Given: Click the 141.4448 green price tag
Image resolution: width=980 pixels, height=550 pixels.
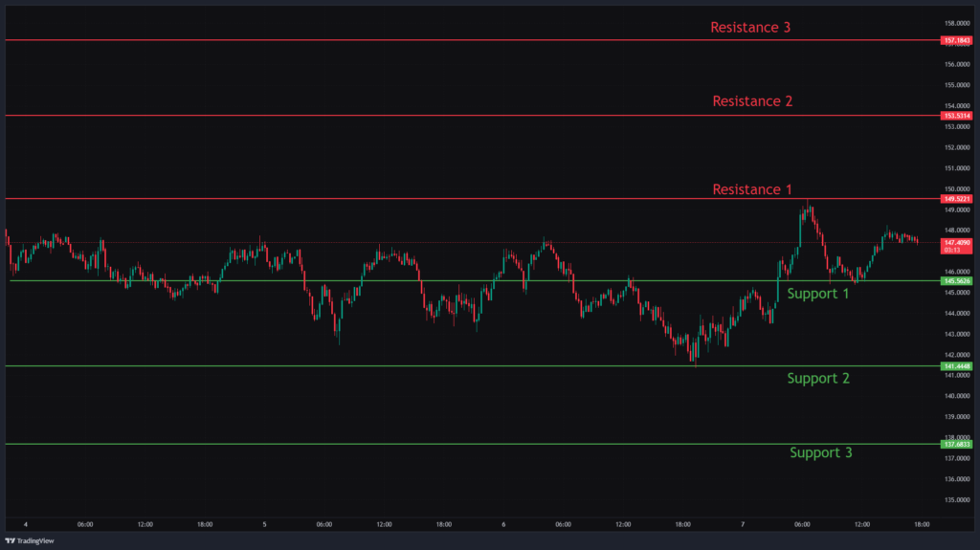Looking at the screenshot, I should click(957, 366).
